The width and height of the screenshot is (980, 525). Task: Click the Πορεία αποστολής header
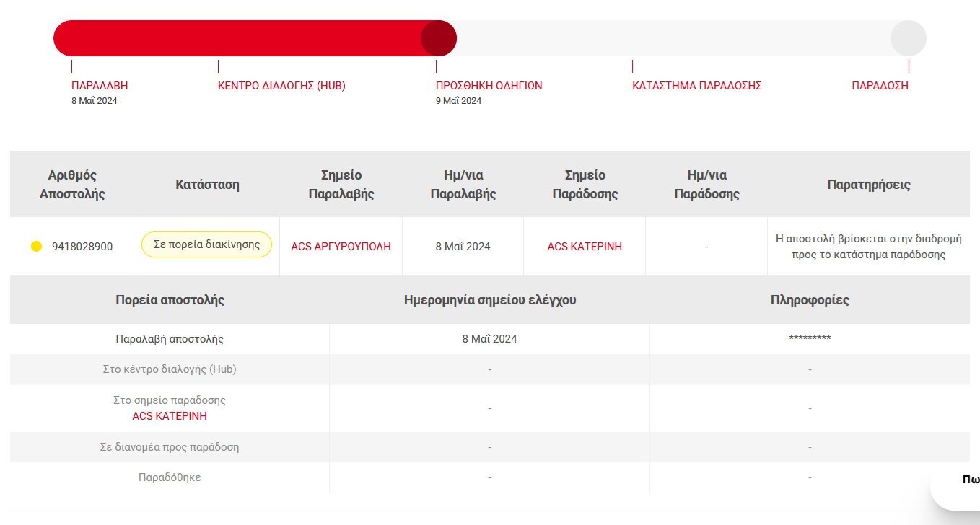tap(170, 300)
